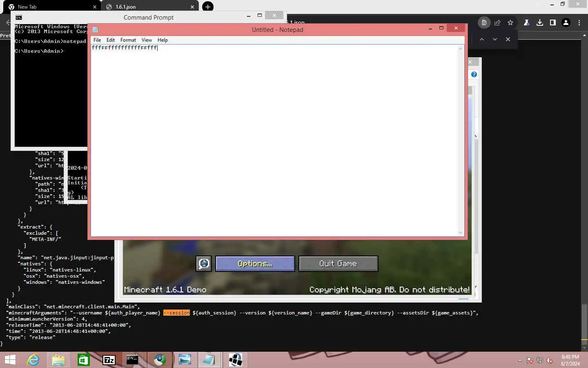The height and width of the screenshot is (368, 588).
Task: Open the Help menu in Notepad
Action: (x=163, y=40)
